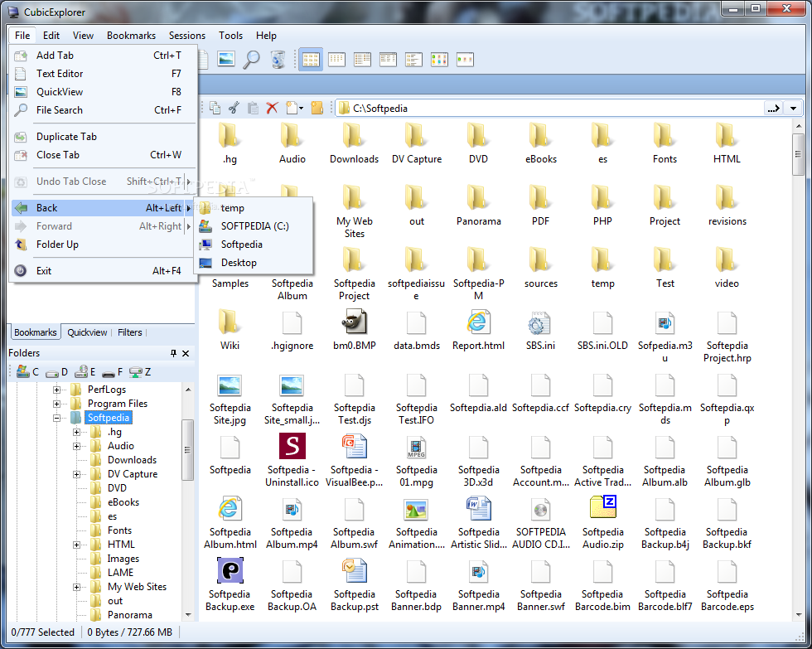
Task: Expand the Program Files tree node
Action: coord(57,404)
